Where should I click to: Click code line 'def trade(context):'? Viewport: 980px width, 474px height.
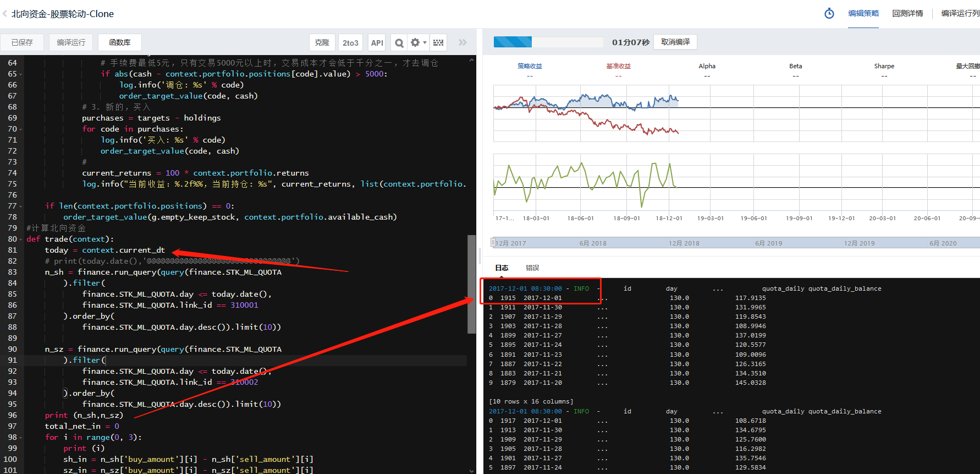[x=70, y=239]
